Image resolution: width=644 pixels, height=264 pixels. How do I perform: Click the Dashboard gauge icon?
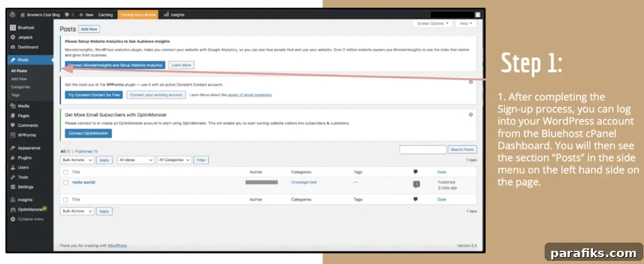(x=13, y=47)
